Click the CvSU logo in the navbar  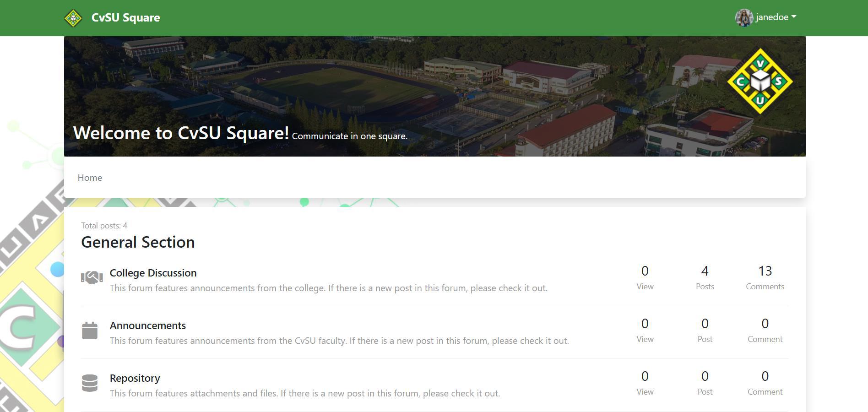tap(73, 17)
